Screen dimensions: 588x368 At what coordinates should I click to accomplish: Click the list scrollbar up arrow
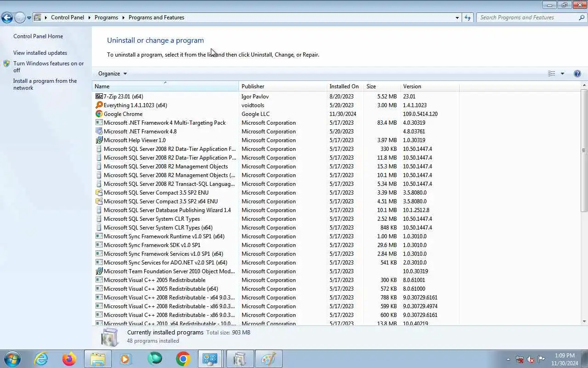click(584, 86)
